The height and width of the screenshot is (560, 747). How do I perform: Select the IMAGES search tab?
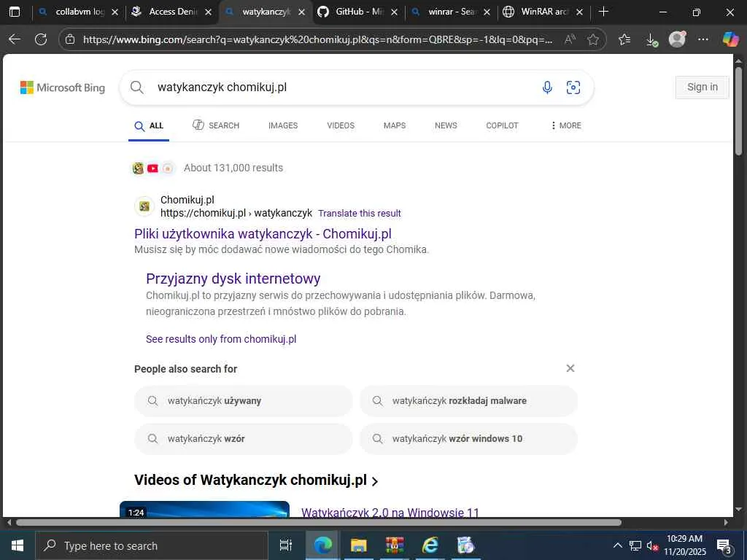283,125
